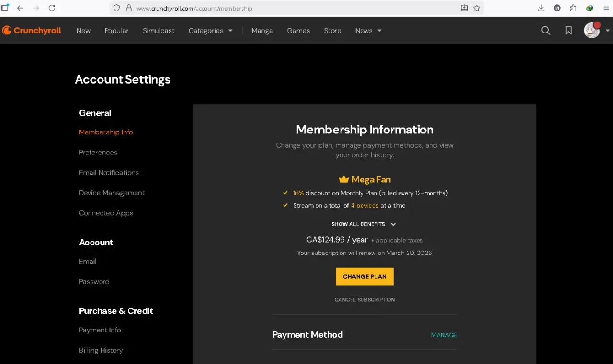Viewport: 613px width, 364px height.
Task: Go back with browser back arrow
Action: coord(20,8)
